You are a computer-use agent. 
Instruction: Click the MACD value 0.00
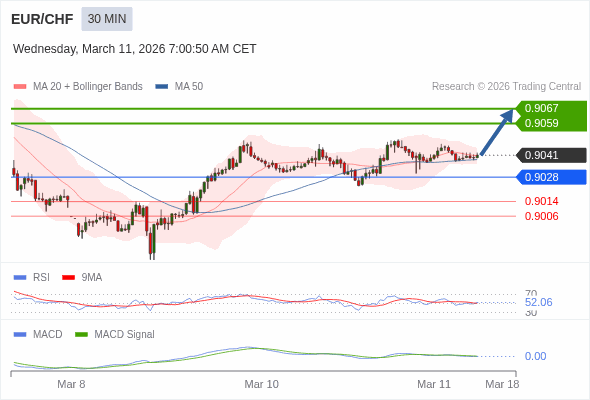[535, 356]
